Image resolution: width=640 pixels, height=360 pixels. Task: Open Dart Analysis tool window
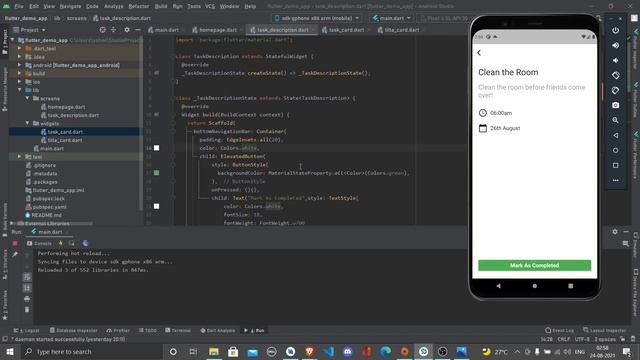tap(218, 330)
